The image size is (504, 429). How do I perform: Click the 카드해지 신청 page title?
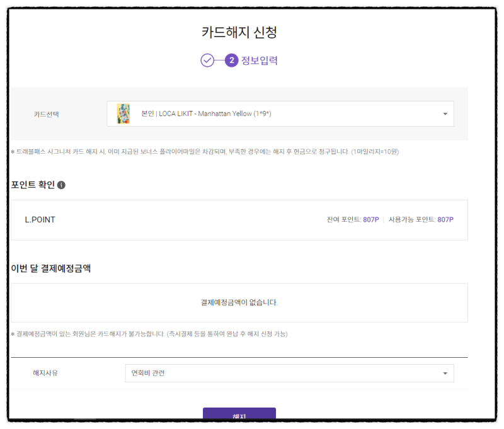coord(239,32)
